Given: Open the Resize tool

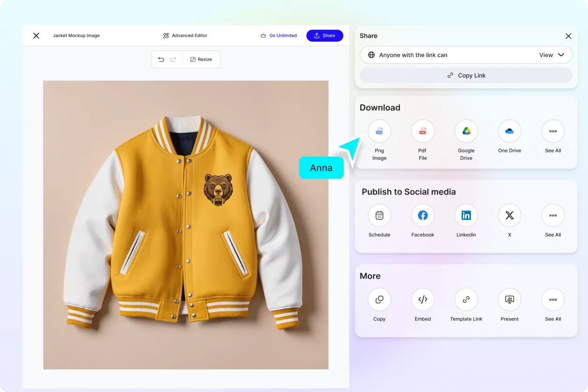Looking at the screenshot, I should [x=201, y=59].
